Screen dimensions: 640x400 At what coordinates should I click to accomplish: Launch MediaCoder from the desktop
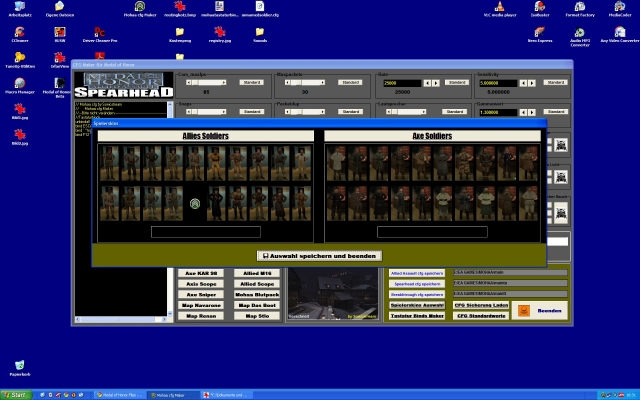click(620, 9)
